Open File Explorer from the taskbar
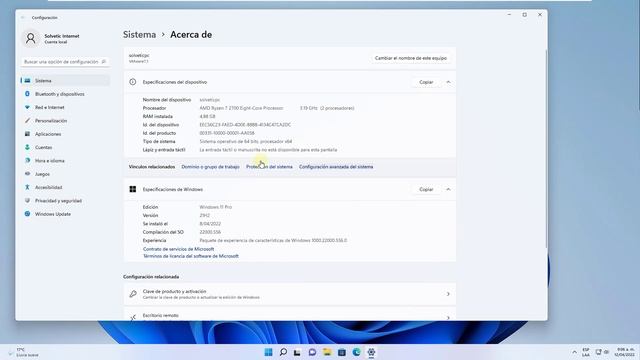Screen dimensions: 640x360 pos(327,352)
